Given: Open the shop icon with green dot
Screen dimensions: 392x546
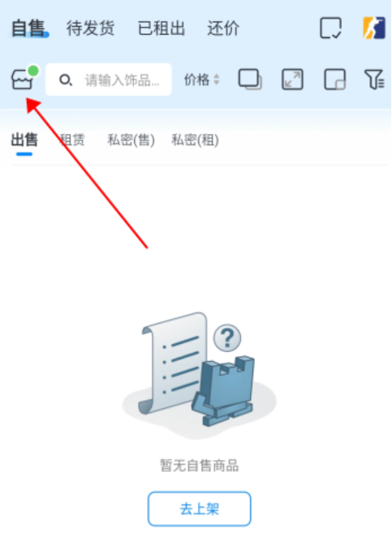Looking at the screenshot, I should [x=23, y=79].
